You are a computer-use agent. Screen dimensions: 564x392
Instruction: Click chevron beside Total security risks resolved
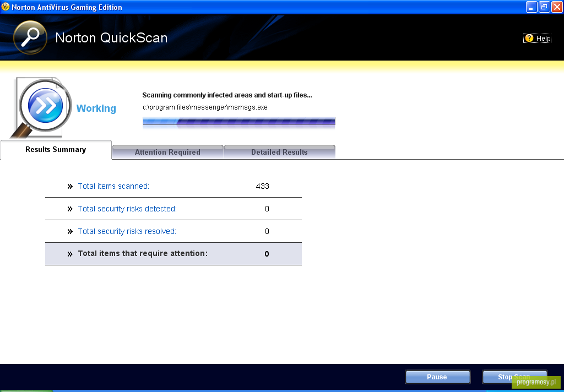tap(70, 232)
